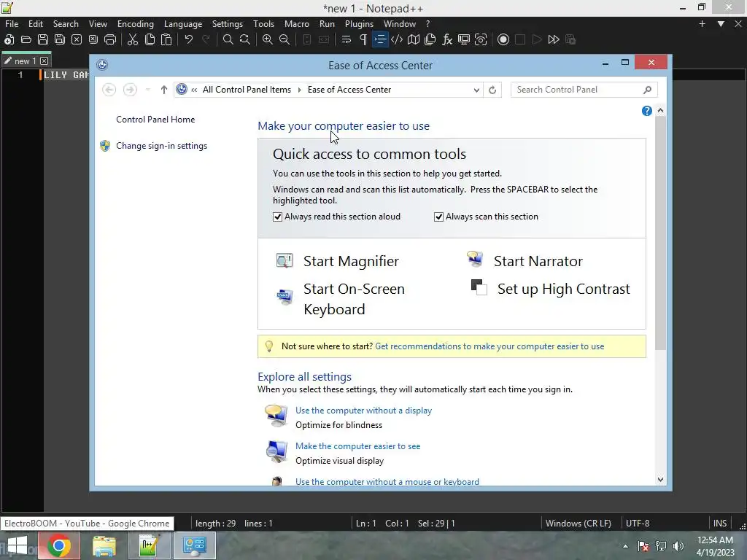Image resolution: width=747 pixels, height=560 pixels.
Task: Open the recent locations arrow beside Forward
Action: 147,90
